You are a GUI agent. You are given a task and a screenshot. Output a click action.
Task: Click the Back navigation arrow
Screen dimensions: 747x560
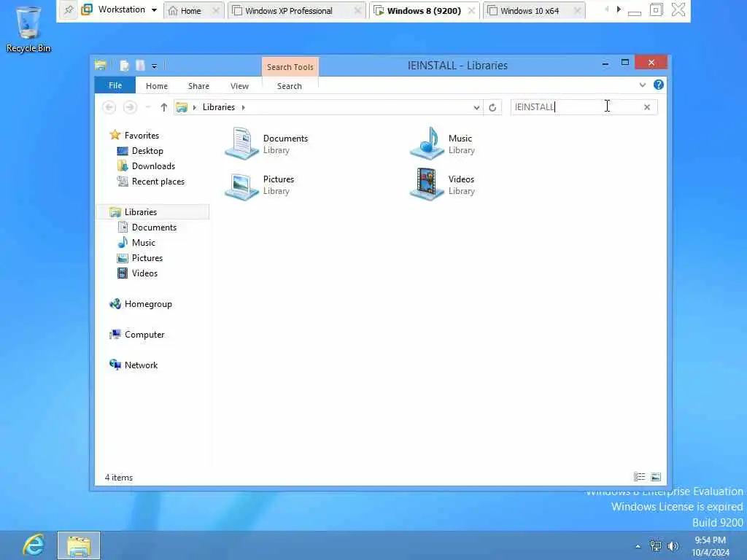pos(109,107)
